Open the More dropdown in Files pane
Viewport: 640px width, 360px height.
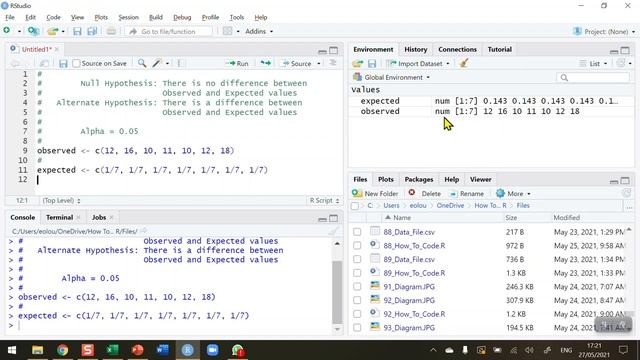(x=513, y=193)
